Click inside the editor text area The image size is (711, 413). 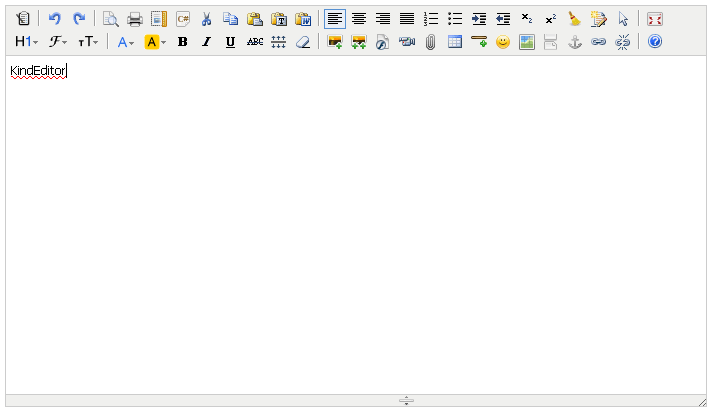[x=356, y=225]
